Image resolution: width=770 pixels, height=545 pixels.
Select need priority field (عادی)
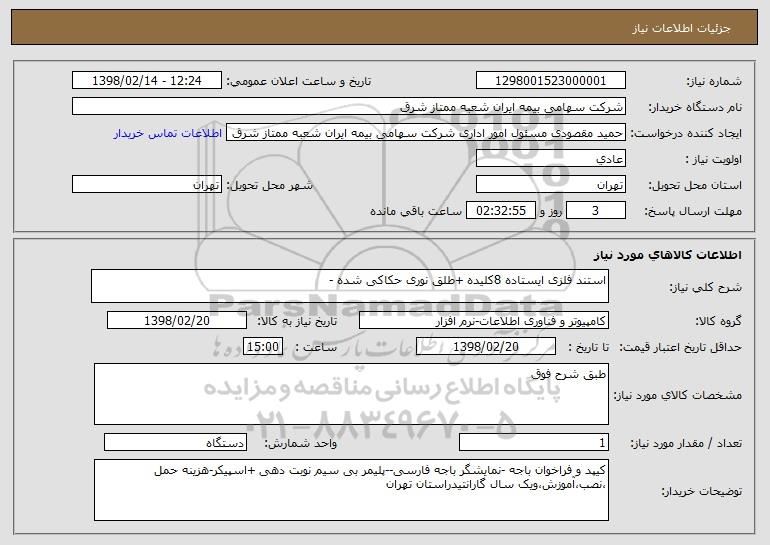click(550, 159)
